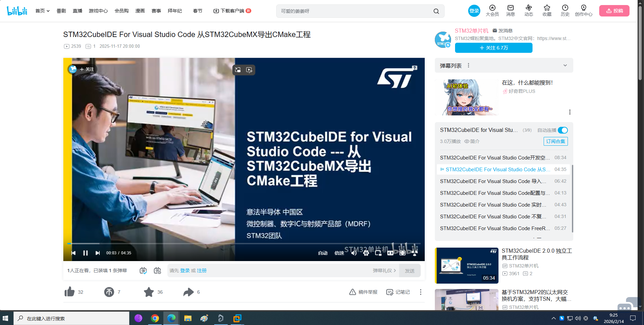
Task: Share the video with arrow icon
Action: pos(189,292)
